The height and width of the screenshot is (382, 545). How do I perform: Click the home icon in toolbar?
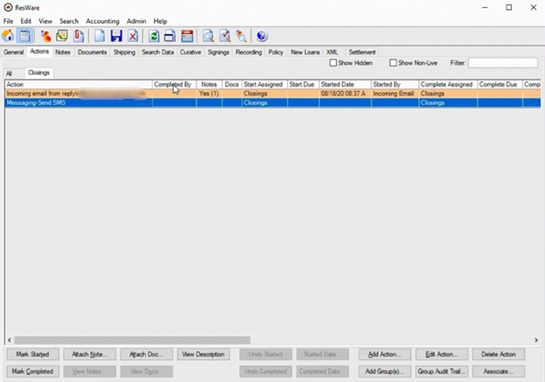click(x=8, y=36)
